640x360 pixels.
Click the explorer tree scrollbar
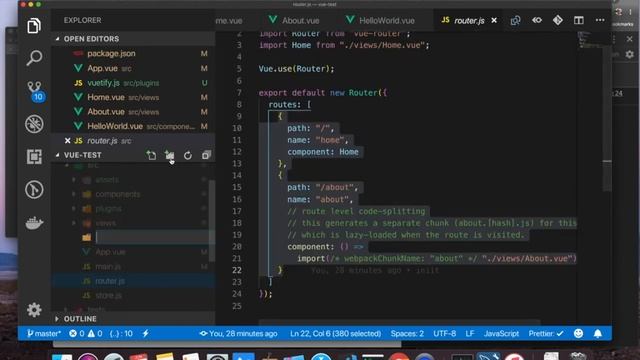[212, 220]
